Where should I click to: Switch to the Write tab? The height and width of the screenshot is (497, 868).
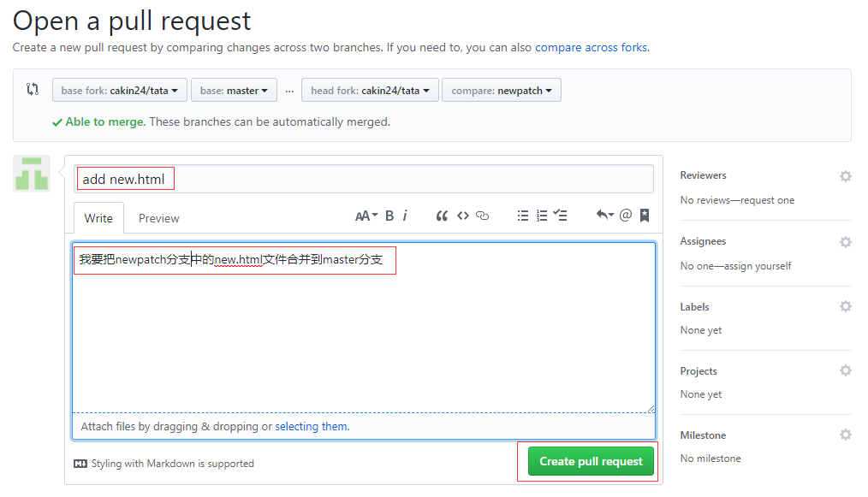[98, 218]
